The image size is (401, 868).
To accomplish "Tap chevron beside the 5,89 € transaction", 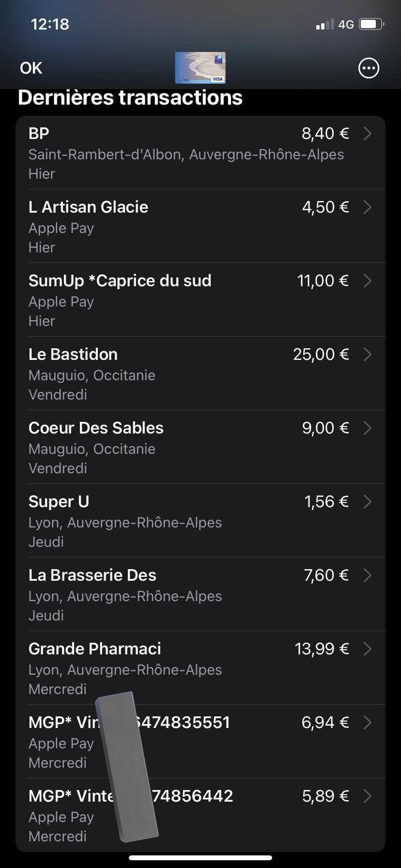I will pos(368,796).
